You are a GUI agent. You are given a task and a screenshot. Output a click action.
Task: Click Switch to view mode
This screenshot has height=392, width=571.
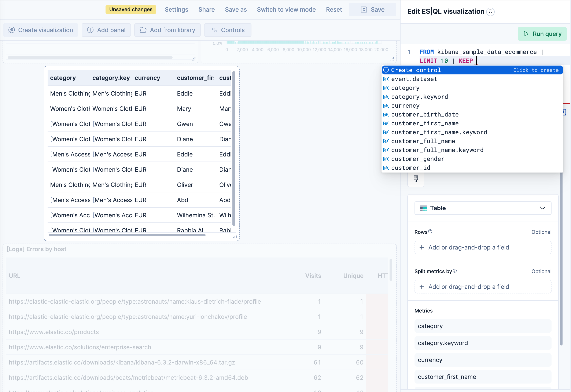click(286, 9)
